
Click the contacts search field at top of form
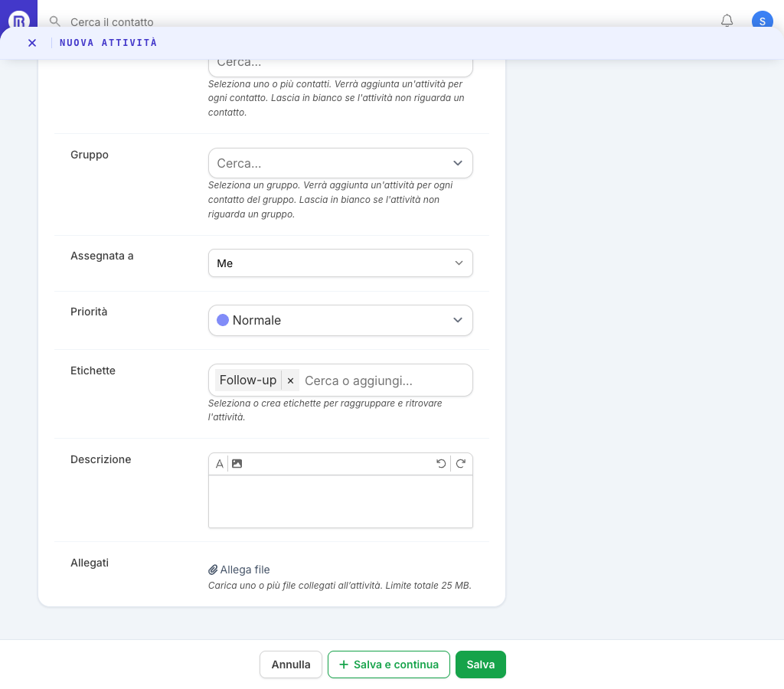pos(340,67)
